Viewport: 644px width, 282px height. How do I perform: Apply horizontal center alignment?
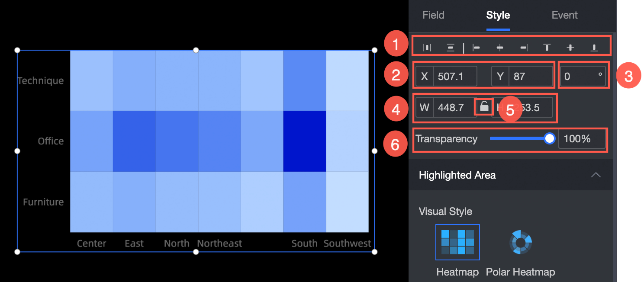coord(500,48)
